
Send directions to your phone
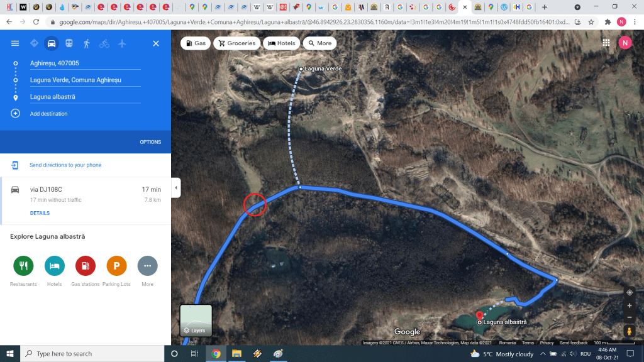coord(65,165)
